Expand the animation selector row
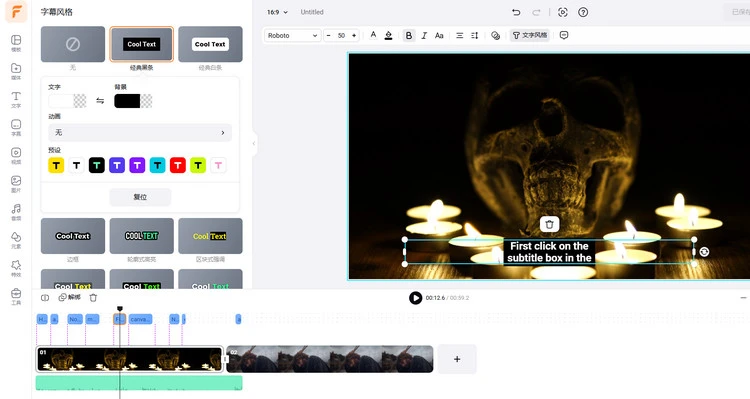 tap(140, 133)
